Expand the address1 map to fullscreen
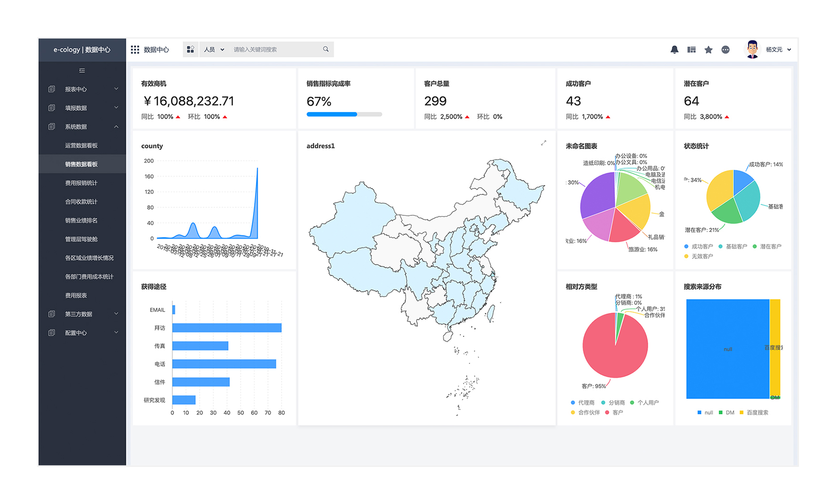Viewport: 836px width, 504px height. point(543,143)
